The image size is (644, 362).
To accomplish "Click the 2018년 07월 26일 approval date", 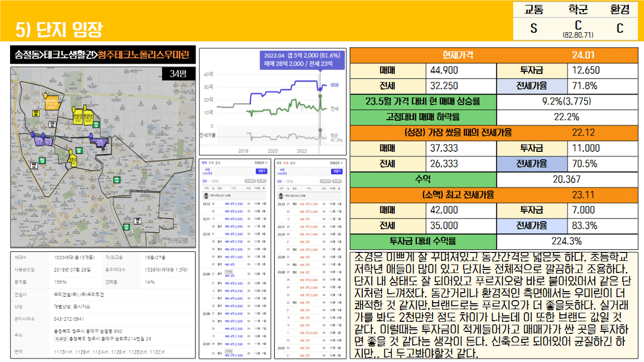I will (x=72, y=270).
